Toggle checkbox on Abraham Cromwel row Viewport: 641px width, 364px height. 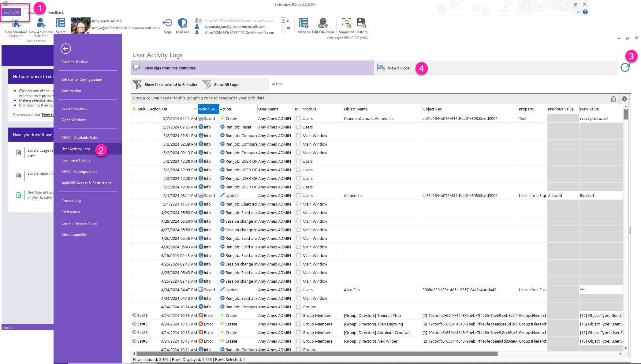[x=298, y=332]
